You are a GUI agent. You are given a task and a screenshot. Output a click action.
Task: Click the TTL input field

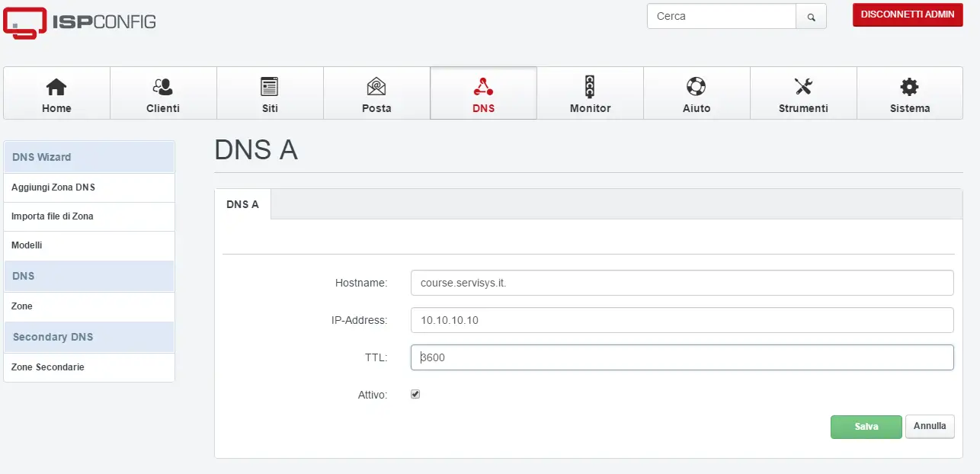(x=682, y=357)
